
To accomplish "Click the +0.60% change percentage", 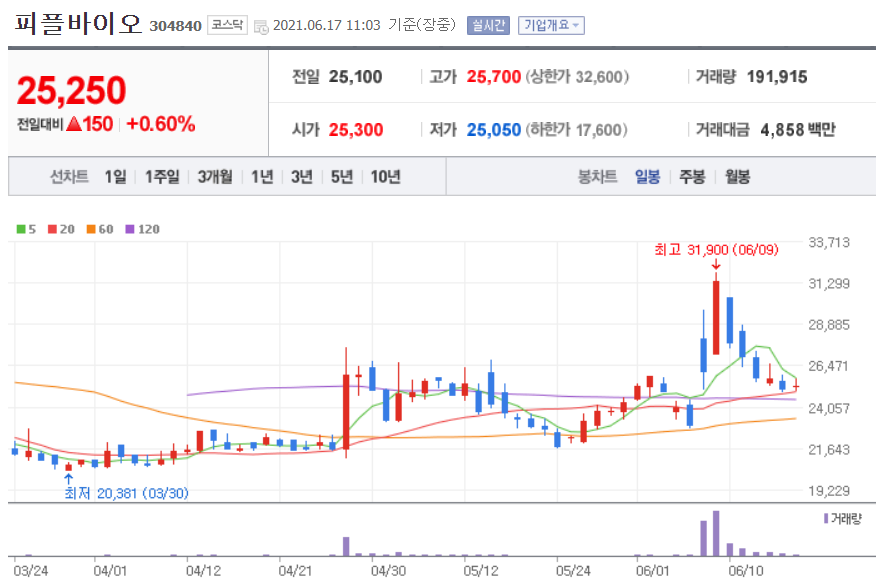I will coord(161,124).
